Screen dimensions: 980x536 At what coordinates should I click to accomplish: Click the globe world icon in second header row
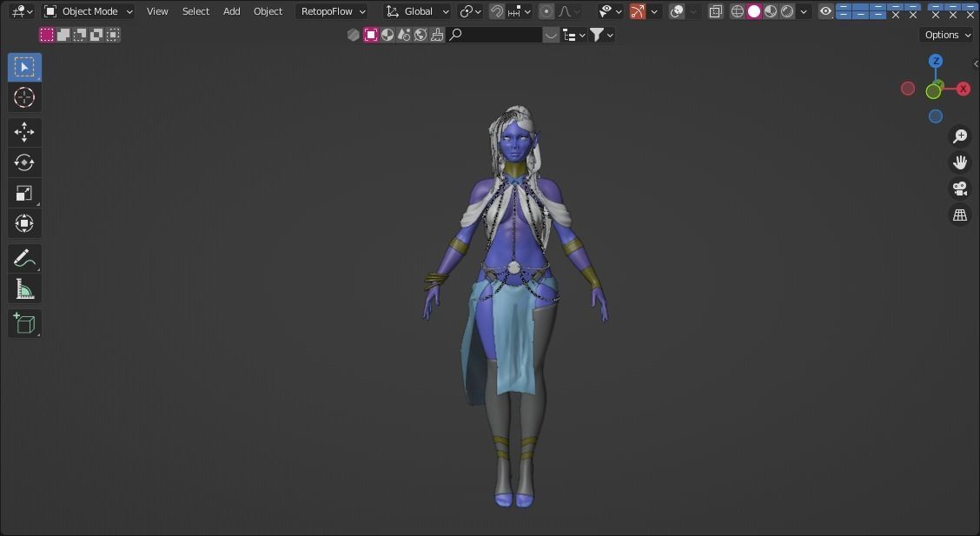click(420, 35)
